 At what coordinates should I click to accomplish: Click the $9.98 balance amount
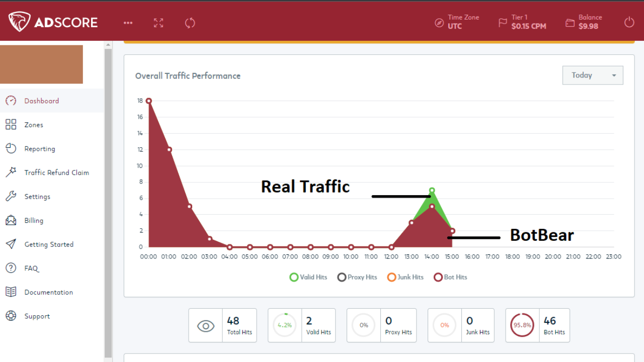588,26
